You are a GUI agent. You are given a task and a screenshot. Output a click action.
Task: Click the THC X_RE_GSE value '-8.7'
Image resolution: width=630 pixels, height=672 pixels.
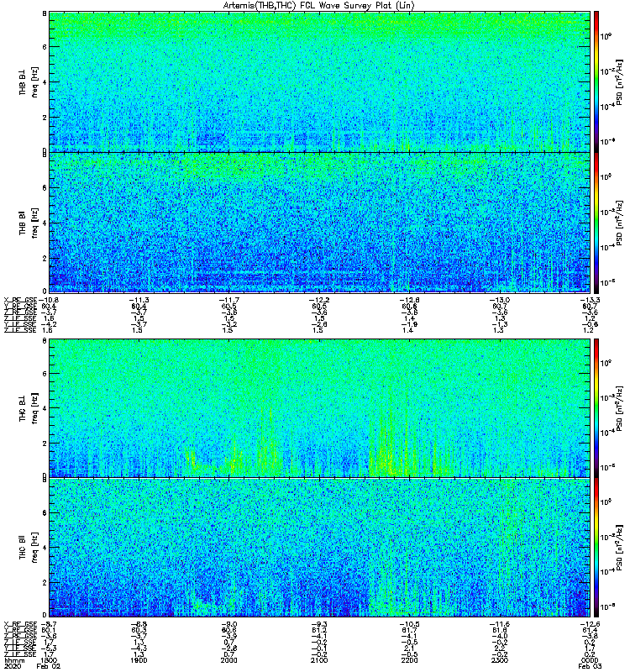(49, 624)
